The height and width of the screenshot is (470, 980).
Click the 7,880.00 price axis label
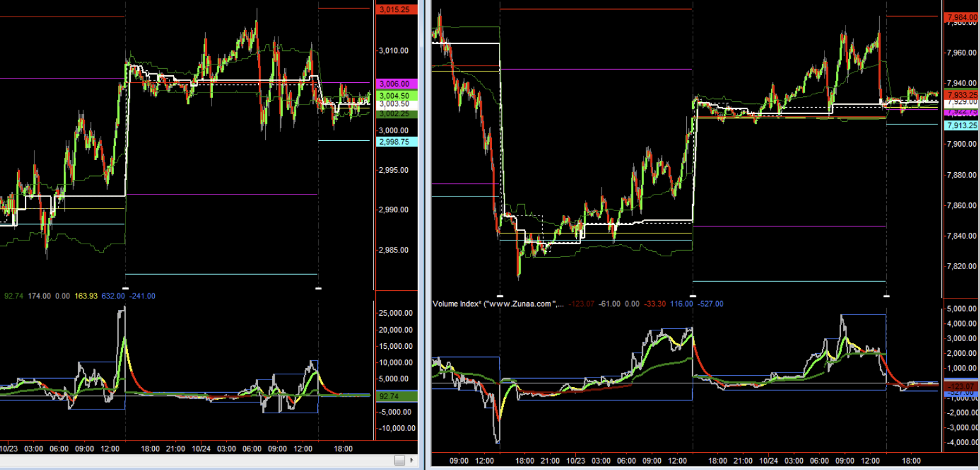point(962,175)
